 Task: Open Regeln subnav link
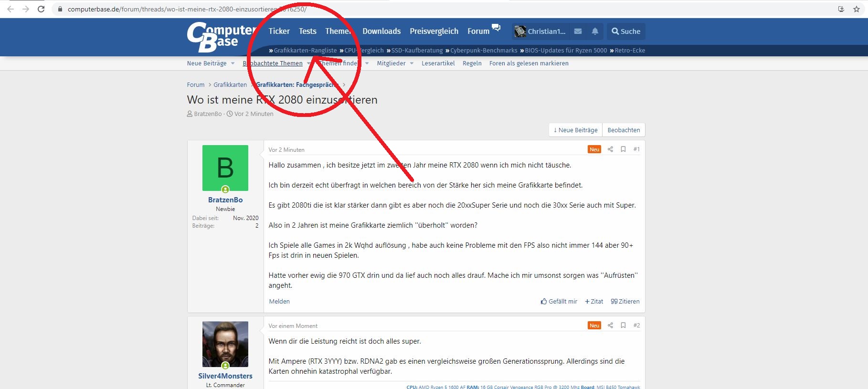point(472,63)
